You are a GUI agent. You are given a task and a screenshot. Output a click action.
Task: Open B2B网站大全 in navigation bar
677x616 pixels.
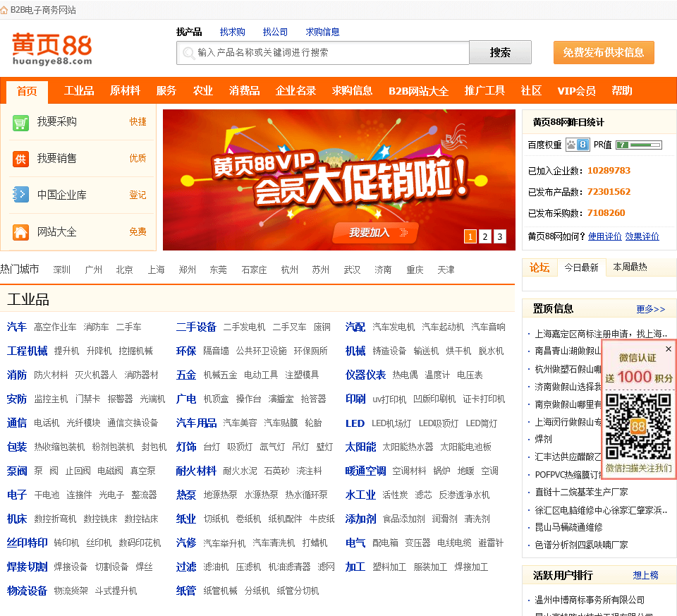click(x=418, y=91)
